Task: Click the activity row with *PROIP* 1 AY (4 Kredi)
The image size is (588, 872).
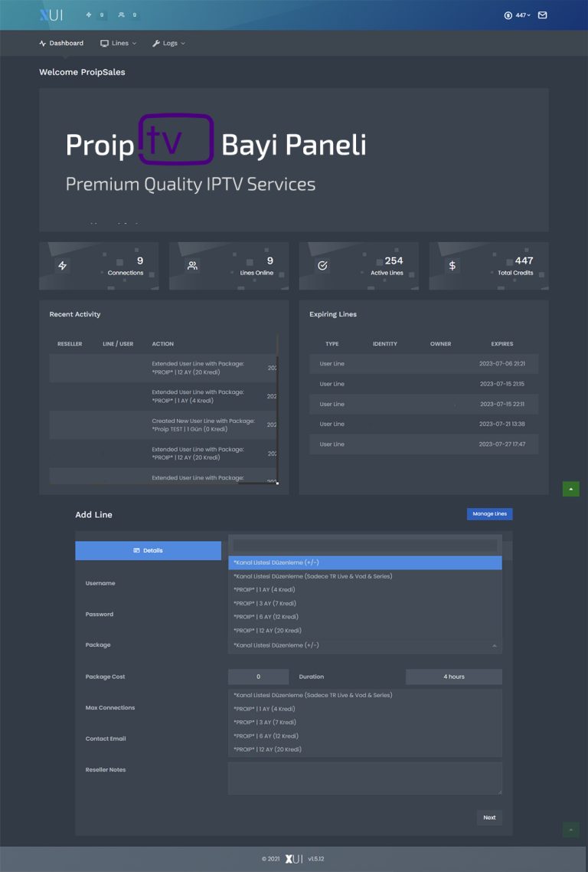Action: [163, 396]
